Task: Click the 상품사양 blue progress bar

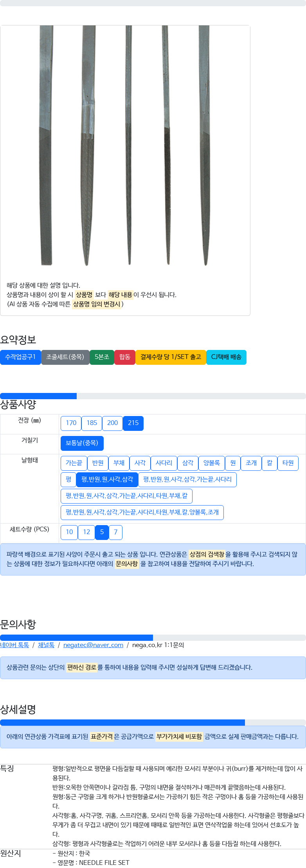Action: click(x=38, y=396)
